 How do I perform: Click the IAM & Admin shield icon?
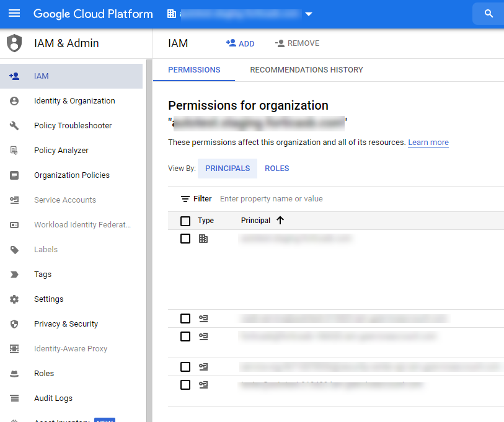(x=14, y=43)
